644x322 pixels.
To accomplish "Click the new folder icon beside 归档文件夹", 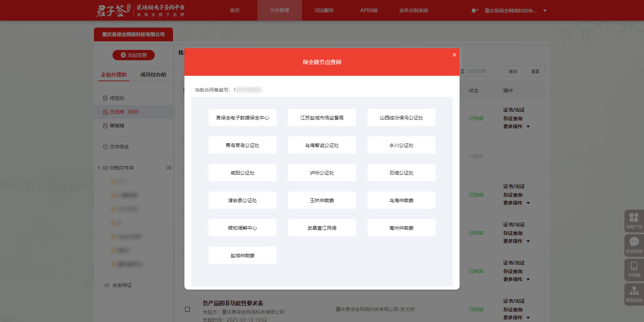I will 169,168.
